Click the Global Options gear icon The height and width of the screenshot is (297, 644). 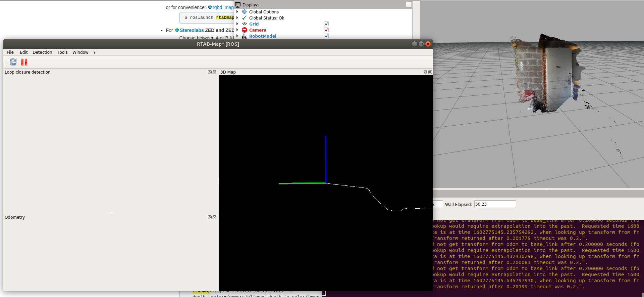[245, 12]
